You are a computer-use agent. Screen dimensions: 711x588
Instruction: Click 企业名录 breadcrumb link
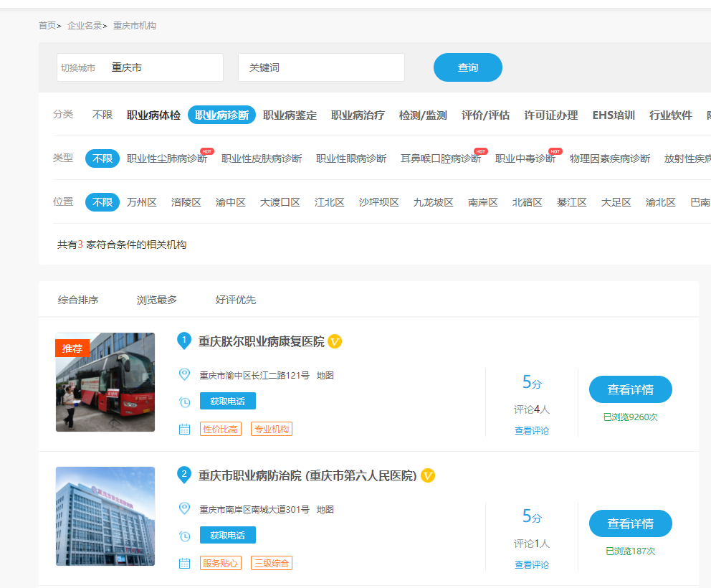(85, 26)
